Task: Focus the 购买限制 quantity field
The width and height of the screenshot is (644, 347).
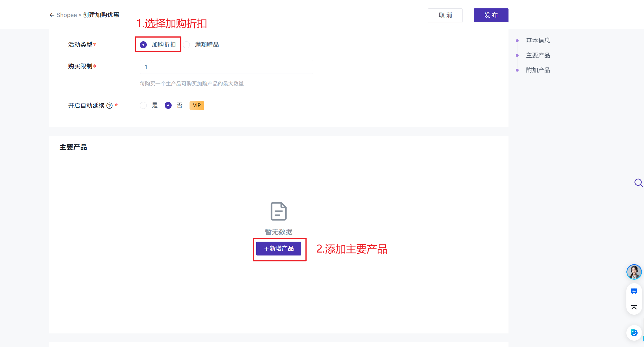Action: coord(226,67)
